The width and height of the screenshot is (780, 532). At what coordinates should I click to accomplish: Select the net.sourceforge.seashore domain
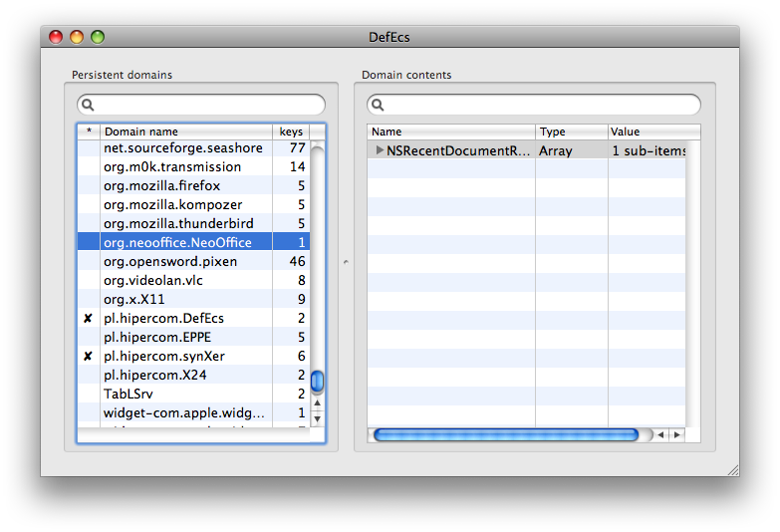pos(183,148)
